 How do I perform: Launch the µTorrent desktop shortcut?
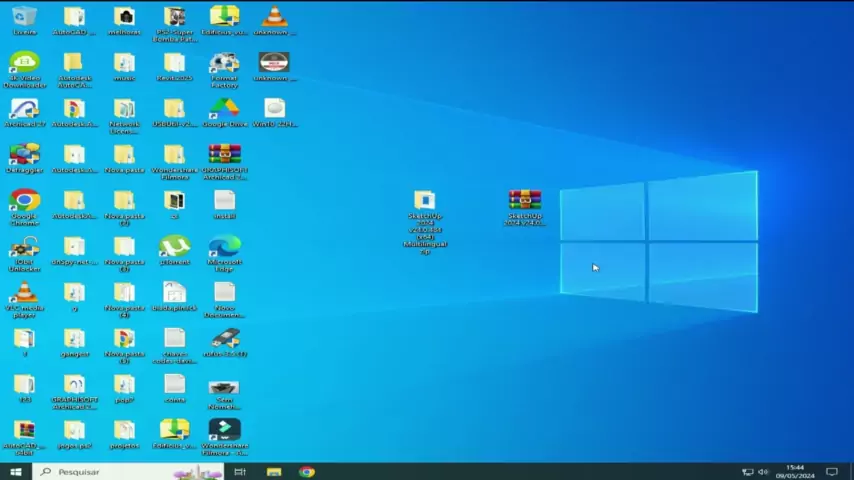174,246
